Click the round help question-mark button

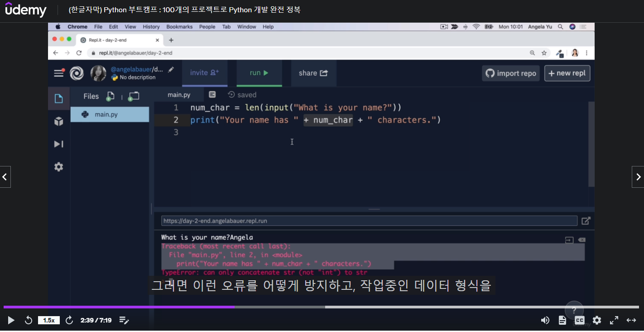(574, 310)
